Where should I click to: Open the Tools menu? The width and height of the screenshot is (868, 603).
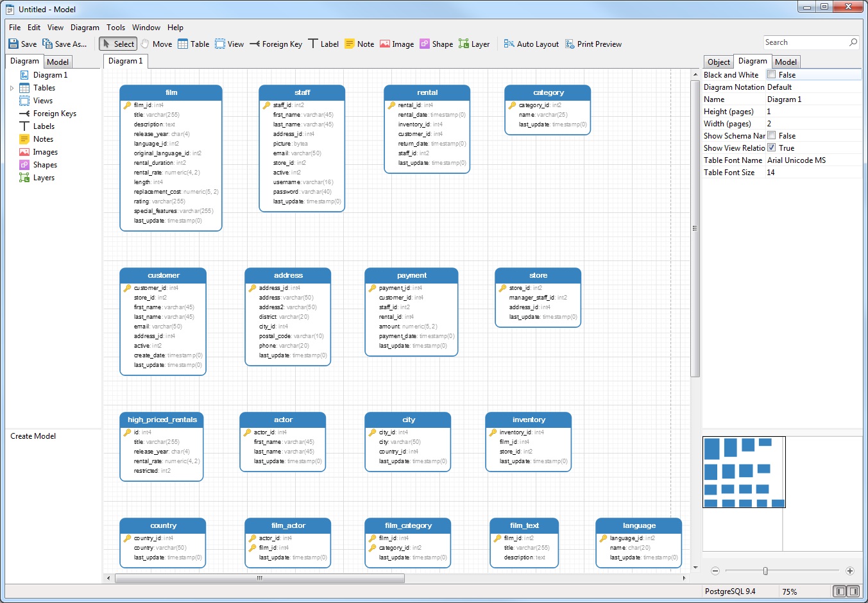click(x=115, y=28)
